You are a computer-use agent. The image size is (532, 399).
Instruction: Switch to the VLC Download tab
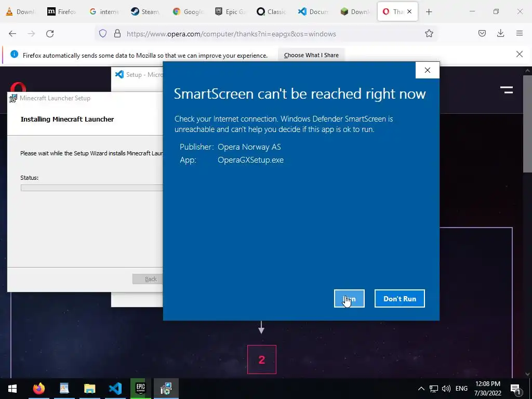point(21,12)
